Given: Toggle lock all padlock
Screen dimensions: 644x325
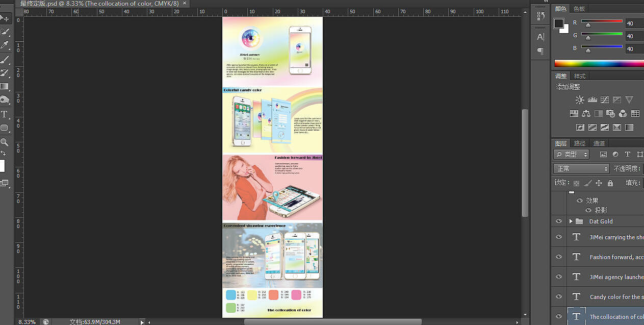Looking at the screenshot, I should point(610,183).
